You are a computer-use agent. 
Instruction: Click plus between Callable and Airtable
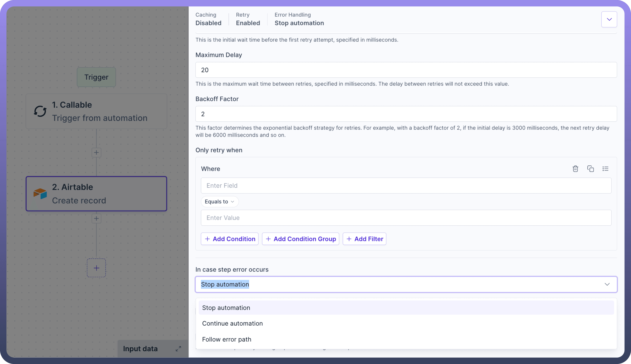point(96,153)
